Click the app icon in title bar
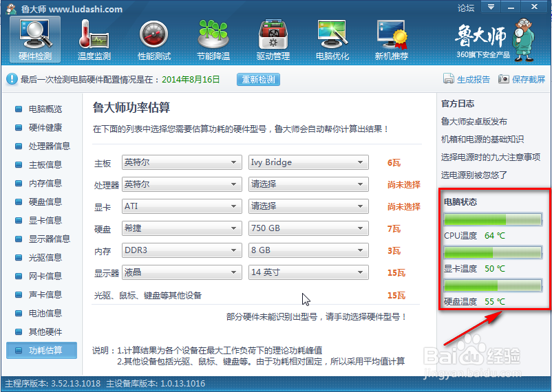The height and width of the screenshot is (392, 552). pos(11,9)
